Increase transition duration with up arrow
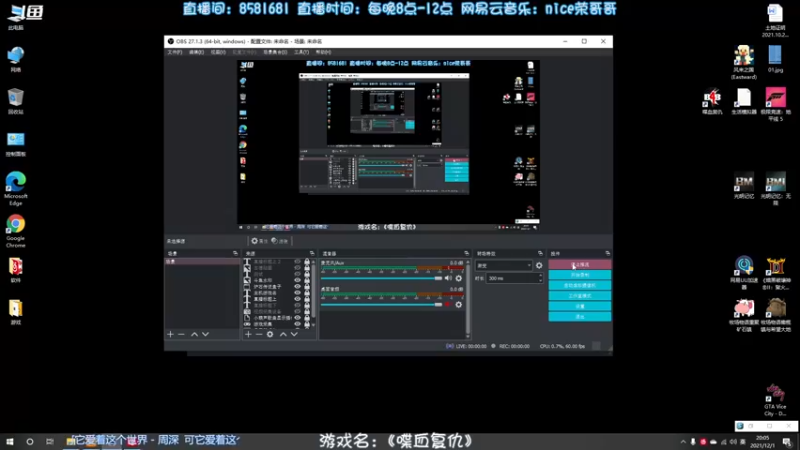800x450 pixels. click(x=540, y=276)
